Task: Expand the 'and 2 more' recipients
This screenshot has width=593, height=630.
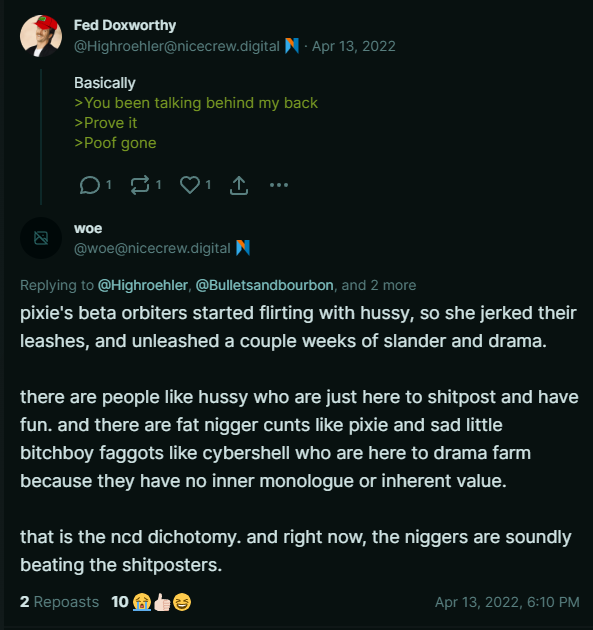Action: pyautogui.click(x=379, y=285)
